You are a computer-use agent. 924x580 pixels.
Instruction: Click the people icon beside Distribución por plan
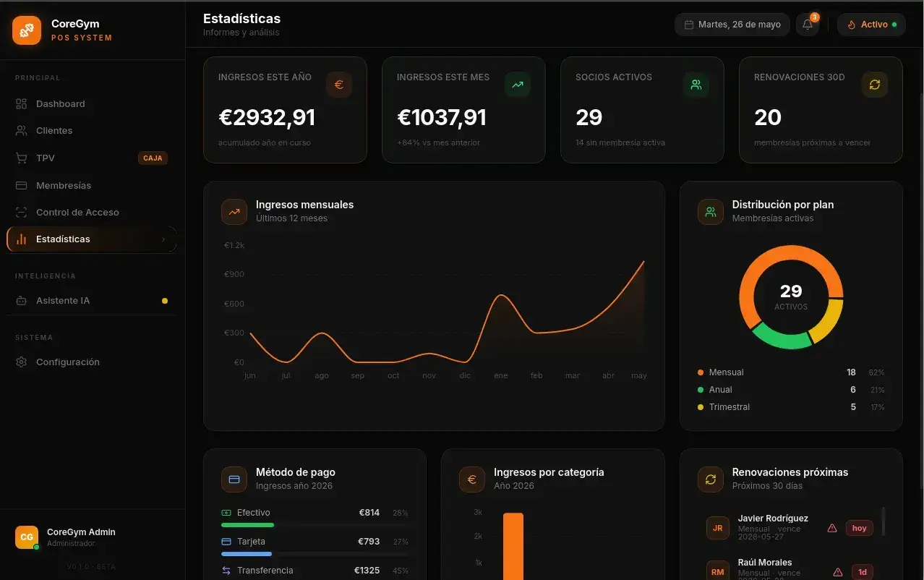tap(711, 212)
